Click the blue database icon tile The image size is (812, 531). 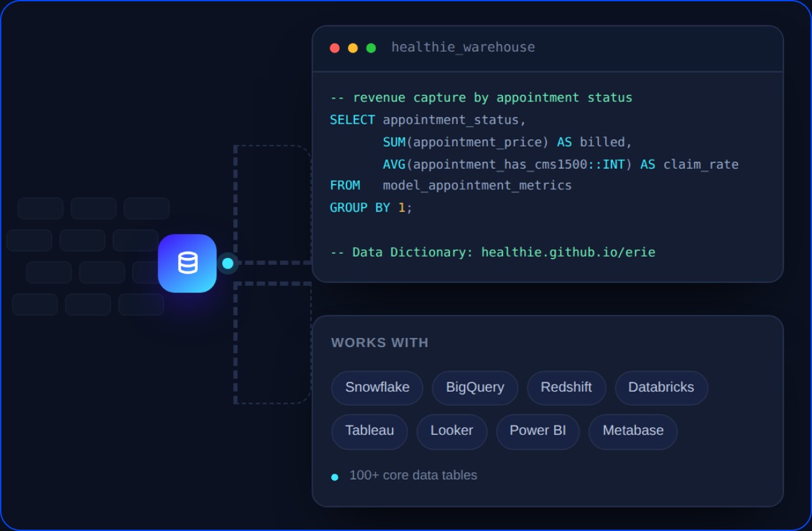(187, 263)
